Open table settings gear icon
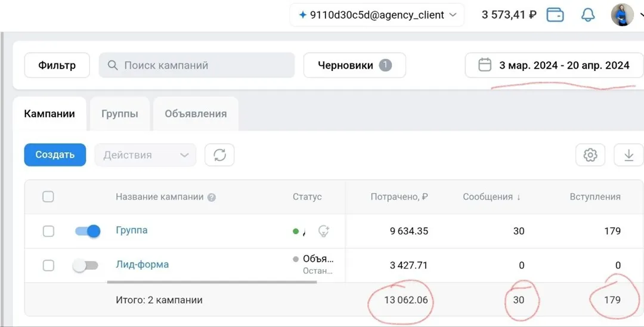Image resolution: width=644 pixels, height=327 pixels. [590, 155]
